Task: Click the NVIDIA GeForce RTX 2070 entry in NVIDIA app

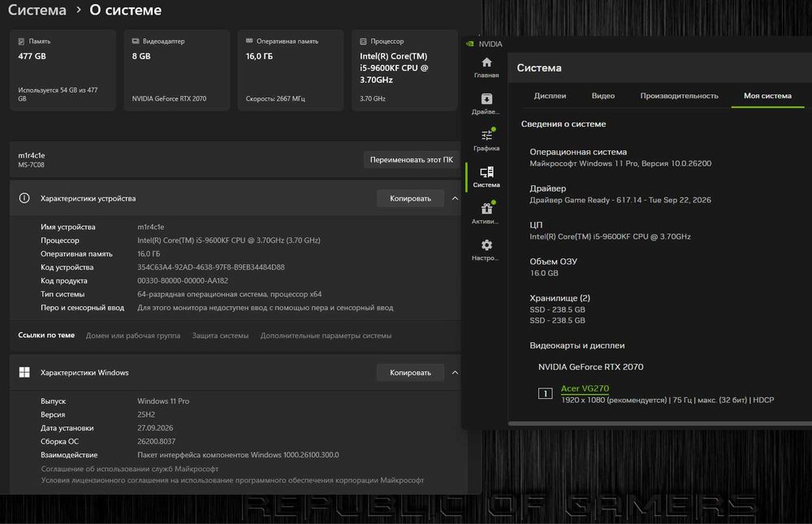Action: pos(591,366)
